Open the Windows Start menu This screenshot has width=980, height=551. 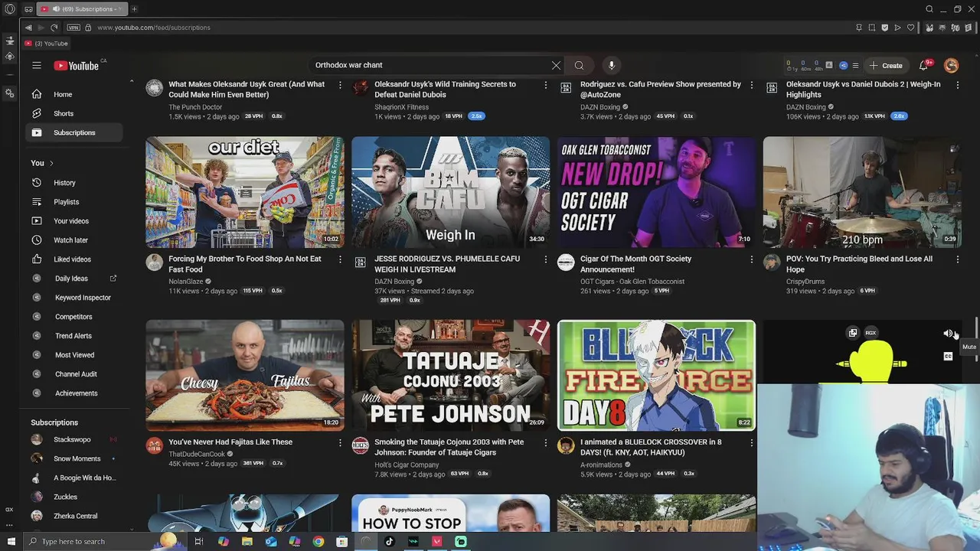click(x=11, y=541)
